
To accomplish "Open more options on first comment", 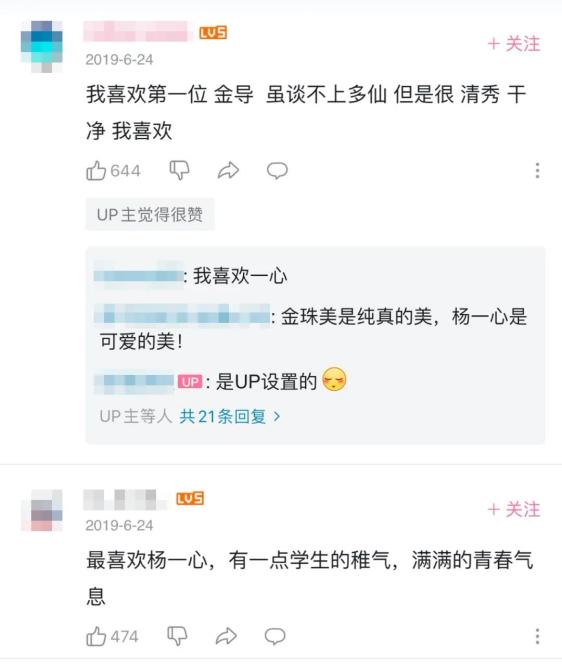I will [537, 170].
